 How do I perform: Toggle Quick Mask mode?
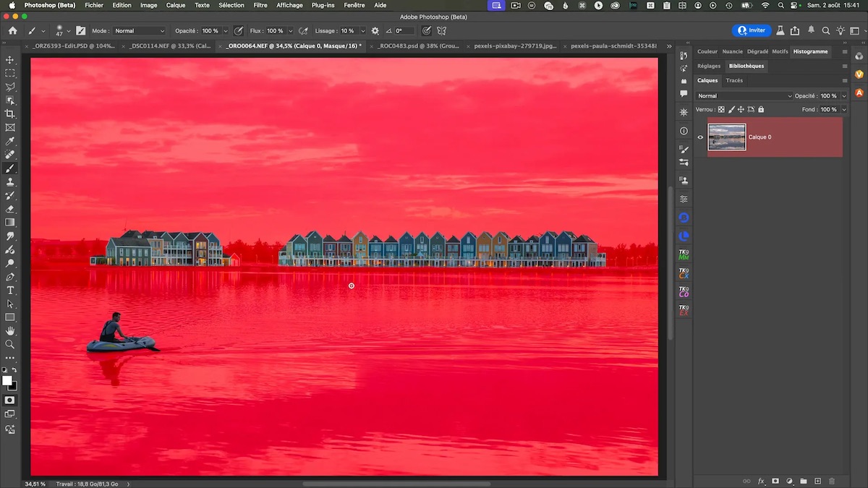click(x=10, y=400)
